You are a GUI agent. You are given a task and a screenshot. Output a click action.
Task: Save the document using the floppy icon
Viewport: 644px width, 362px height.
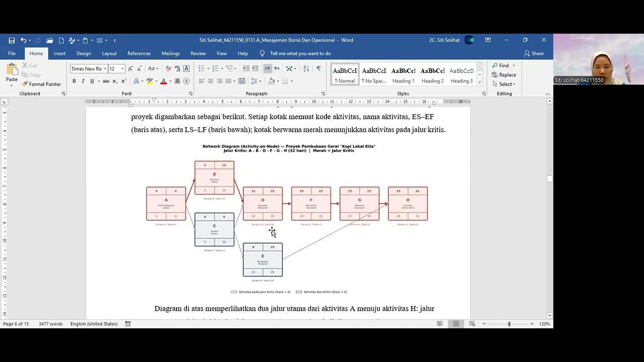[12, 40]
